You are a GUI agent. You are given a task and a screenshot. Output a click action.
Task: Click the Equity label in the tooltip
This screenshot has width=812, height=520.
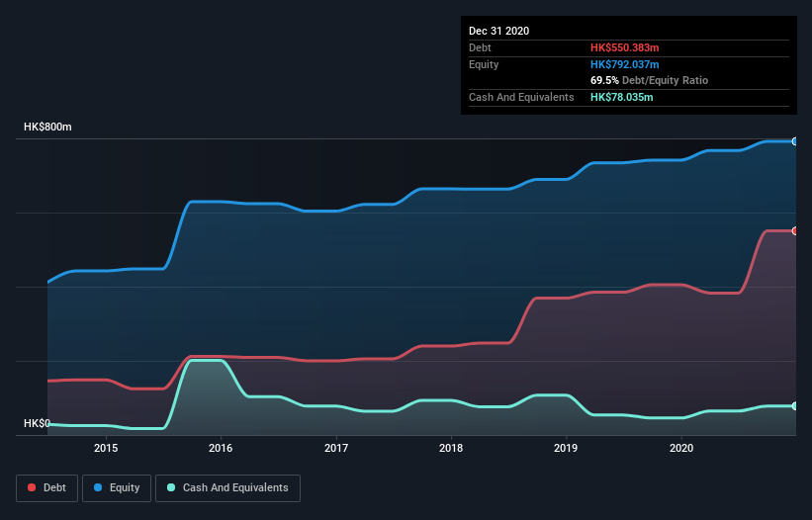click(484, 64)
